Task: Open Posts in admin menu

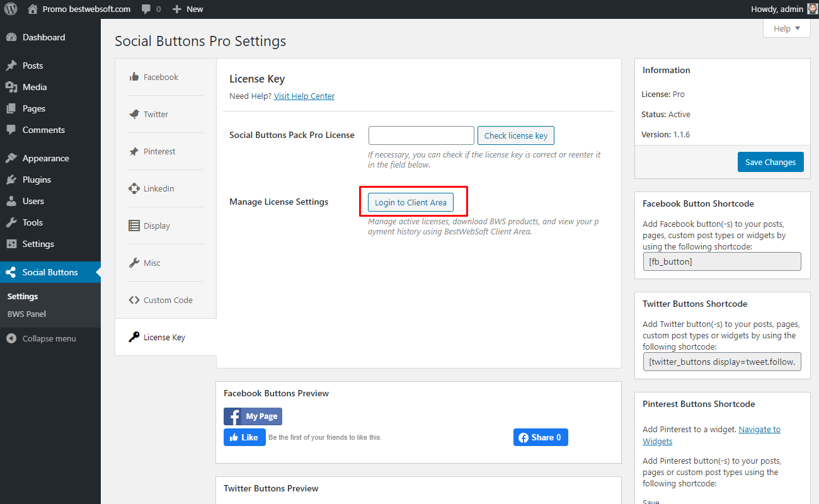Action: (50, 66)
